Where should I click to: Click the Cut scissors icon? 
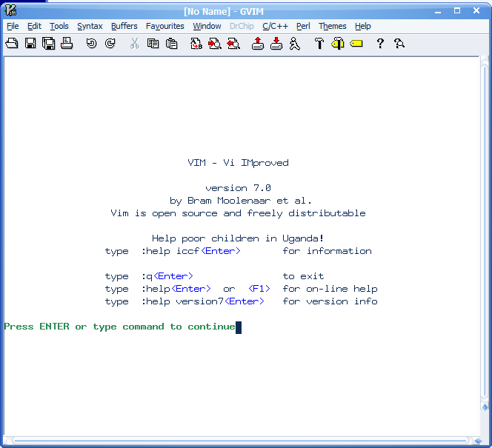coord(135,43)
